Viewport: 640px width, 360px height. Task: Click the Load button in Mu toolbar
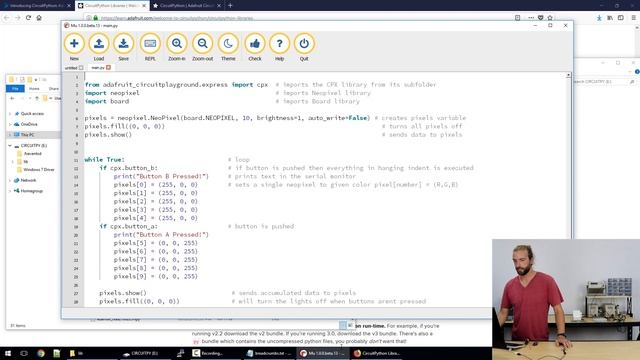pyautogui.click(x=99, y=44)
